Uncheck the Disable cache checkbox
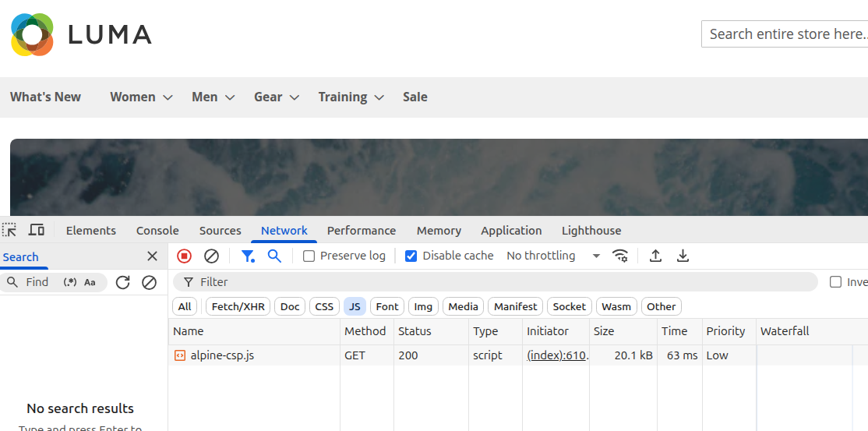The image size is (868, 431). [x=411, y=256]
